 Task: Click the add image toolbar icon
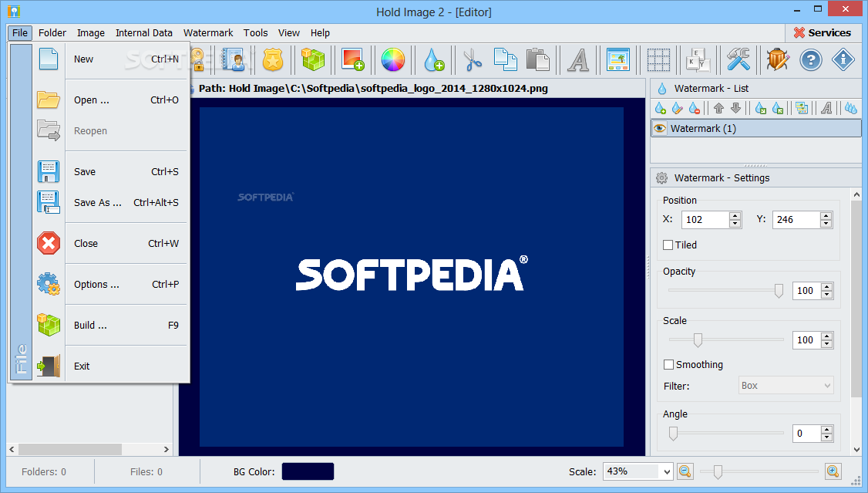(x=352, y=59)
